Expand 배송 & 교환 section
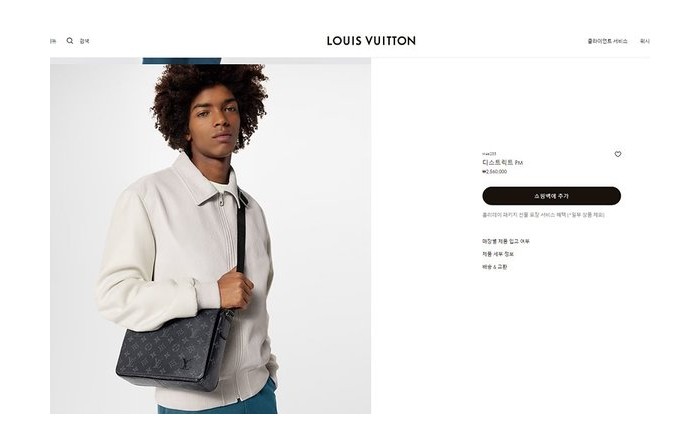The image size is (700, 446). pos(495,267)
